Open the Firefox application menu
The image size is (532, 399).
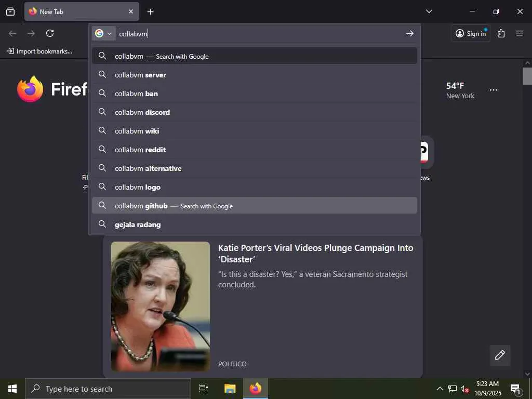pyautogui.click(x=519, y=33)
